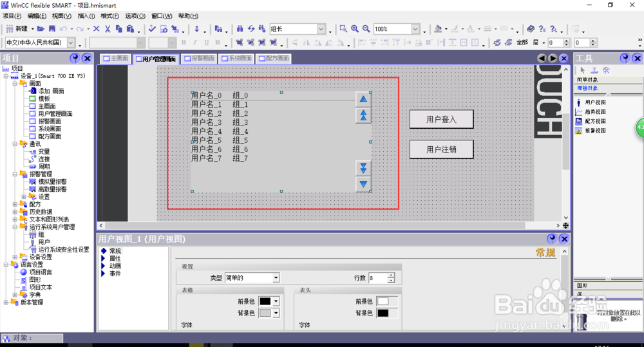Select 趋势视图 object in tools panel

pyautogui.click(x=591, y=112)
